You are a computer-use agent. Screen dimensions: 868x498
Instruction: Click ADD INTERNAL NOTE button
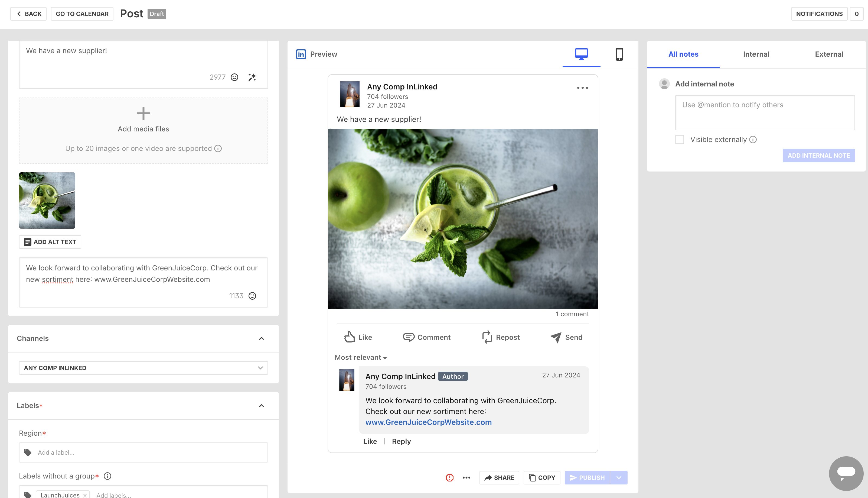point(818,156)
